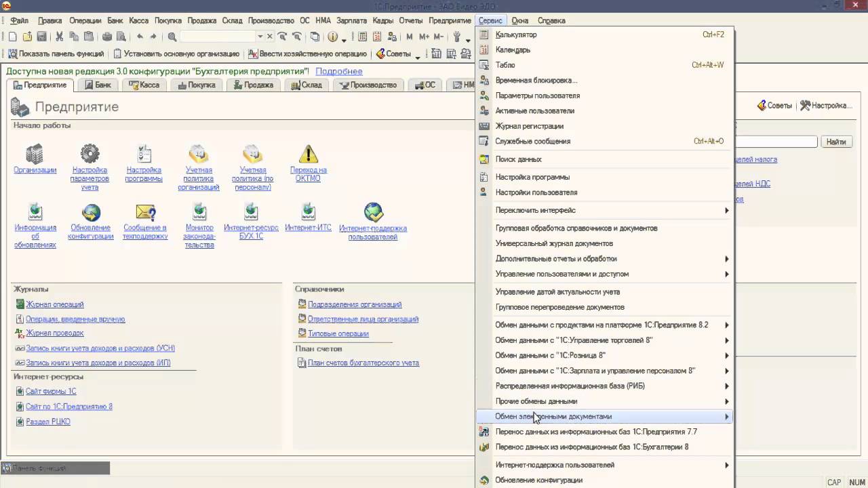Follow the Подробнее link

coord(339,71)
